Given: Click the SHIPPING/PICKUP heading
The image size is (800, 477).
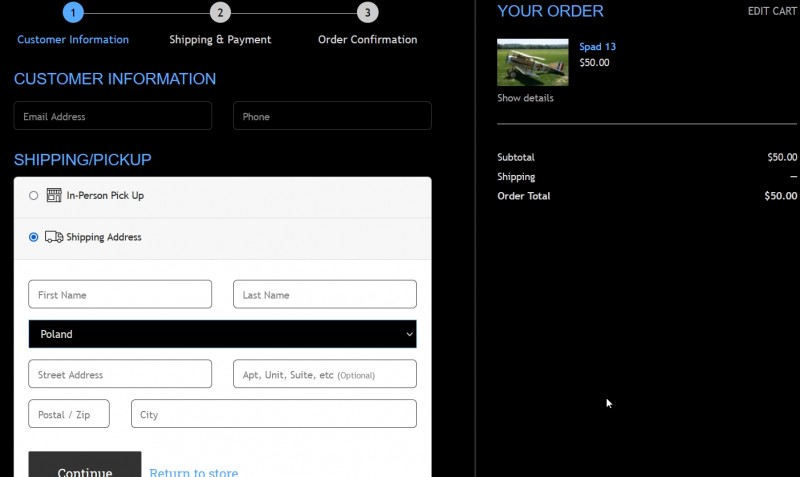Looking at the screenshot, I should (x=83, y=160).
